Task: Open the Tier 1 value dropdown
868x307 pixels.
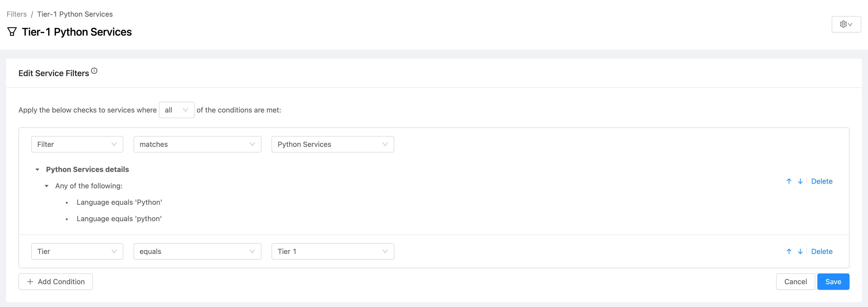Action: coord(333,251)
